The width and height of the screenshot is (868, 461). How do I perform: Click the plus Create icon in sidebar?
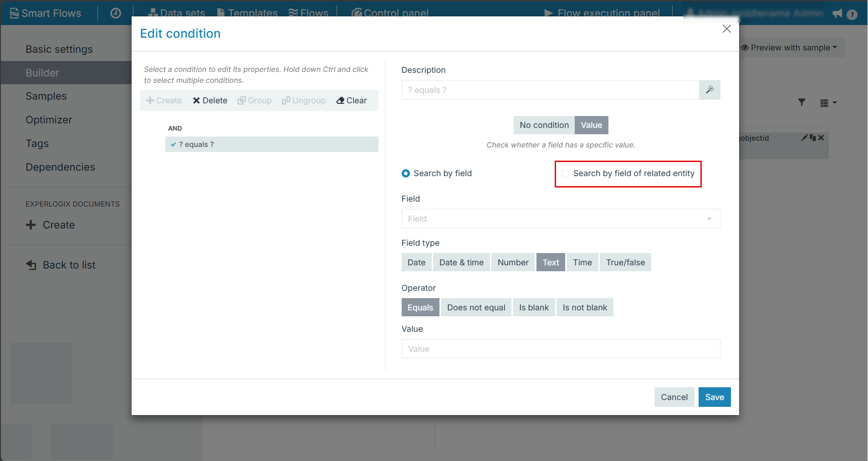[x=31, y=225]
